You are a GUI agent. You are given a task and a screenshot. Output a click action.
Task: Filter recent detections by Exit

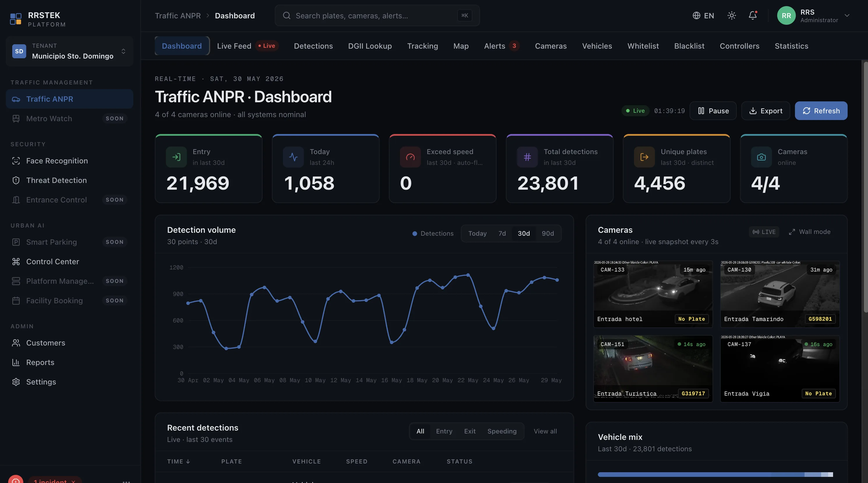[470, 431]
